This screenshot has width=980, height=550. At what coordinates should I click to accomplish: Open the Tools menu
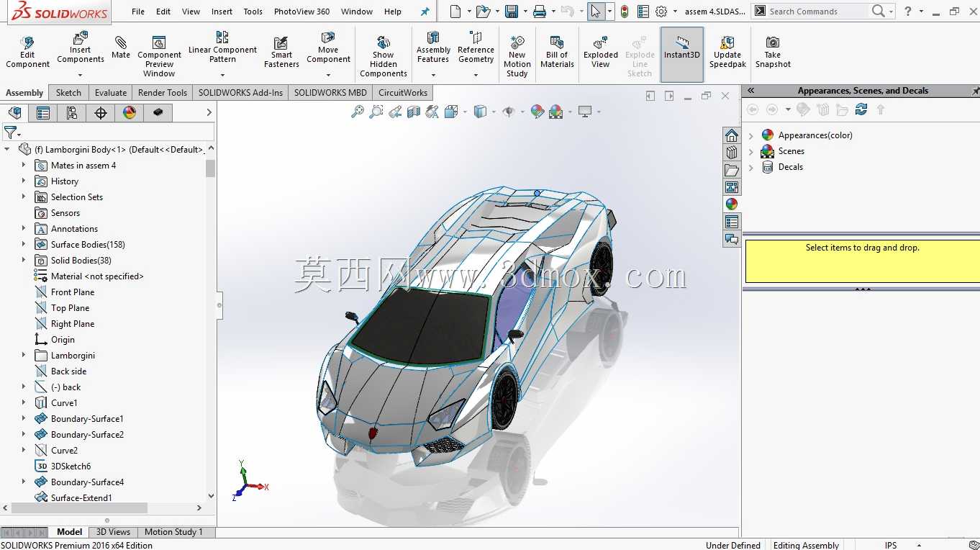tap(253, 12)
